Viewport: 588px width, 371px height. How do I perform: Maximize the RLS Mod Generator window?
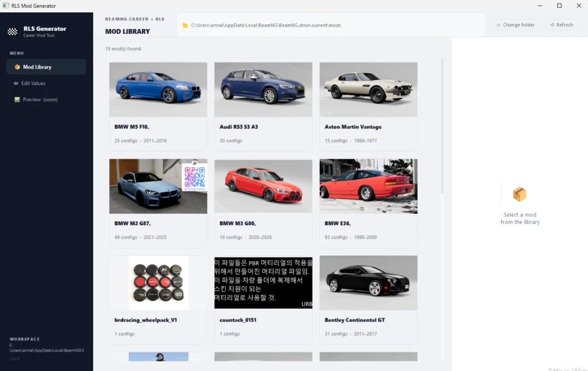(x=559, y=6)
